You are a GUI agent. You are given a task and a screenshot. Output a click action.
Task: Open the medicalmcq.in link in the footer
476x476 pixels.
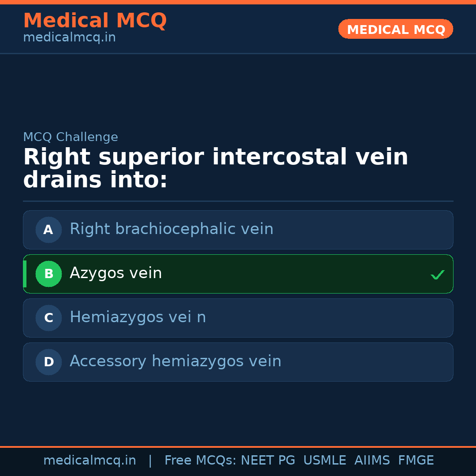point(89,460)
